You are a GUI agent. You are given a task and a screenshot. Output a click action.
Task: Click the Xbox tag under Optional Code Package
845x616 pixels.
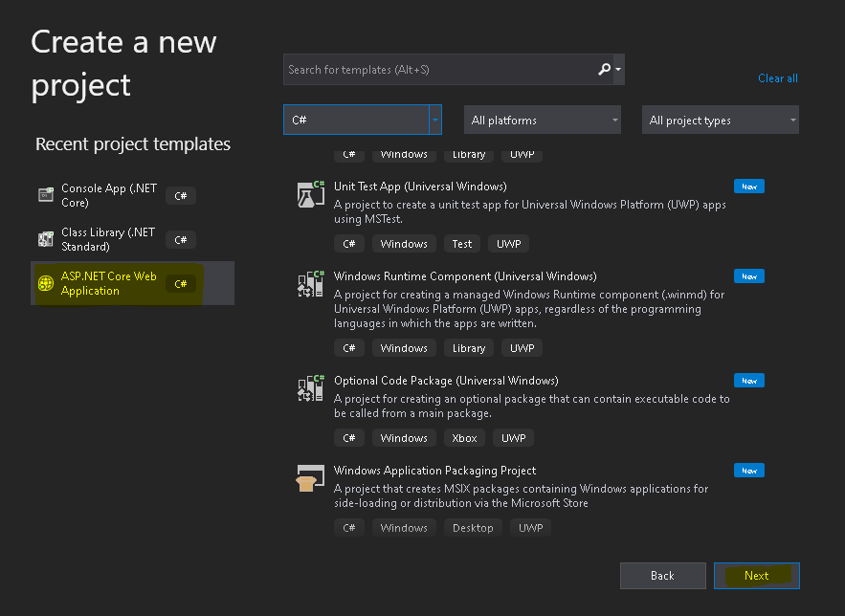pyautogui.click(x=464, y=438)
